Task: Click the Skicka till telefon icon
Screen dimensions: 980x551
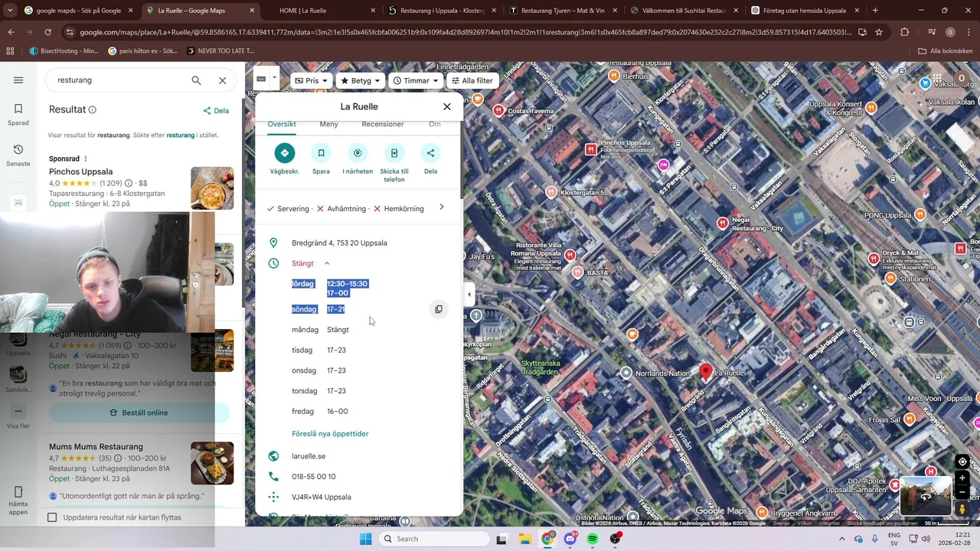Action: 394,153
